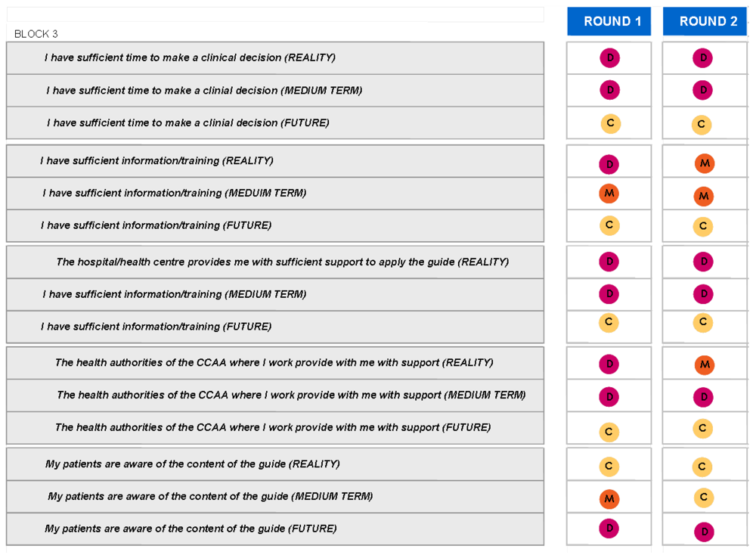
Task: Click Round 2 C circle for patients aware (REALITY)
Action: click(x=702, y=467)
